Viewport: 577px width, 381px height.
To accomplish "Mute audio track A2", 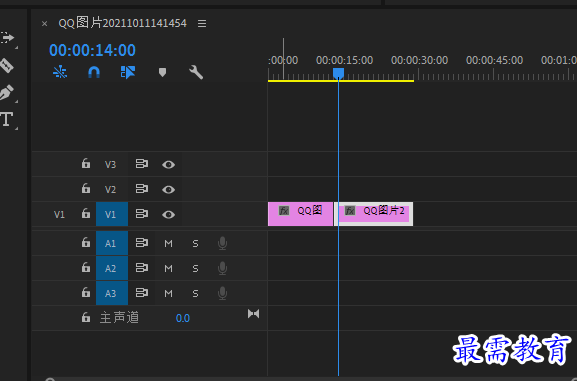I will [169, 269].
